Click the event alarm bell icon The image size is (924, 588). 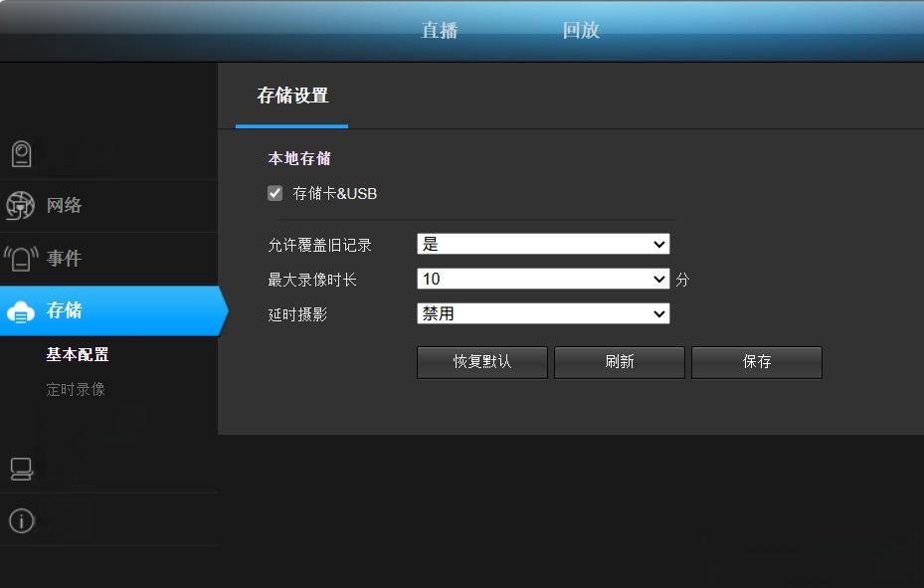coord(21,258)
